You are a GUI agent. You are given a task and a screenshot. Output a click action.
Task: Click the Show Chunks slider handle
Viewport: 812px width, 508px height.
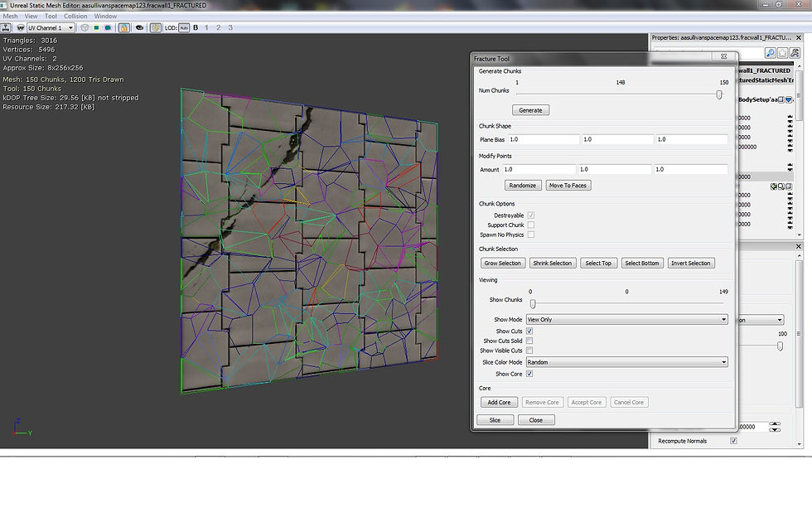(x=532, y=304)
